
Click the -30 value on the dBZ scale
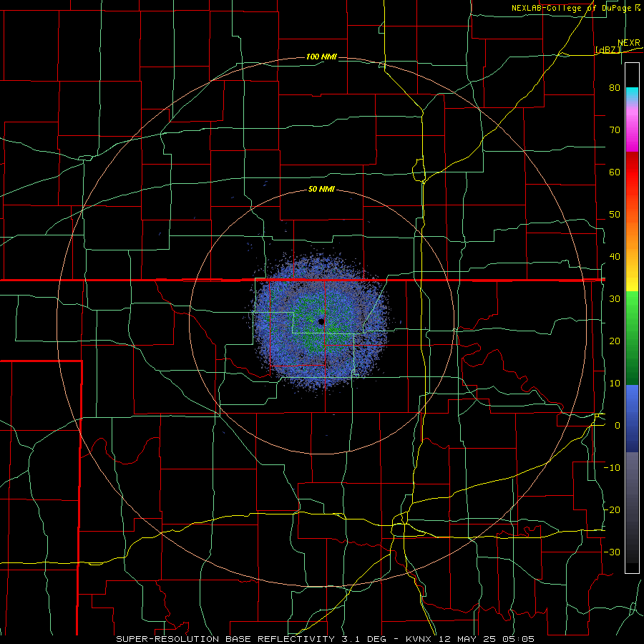click(x=612, y=552)
